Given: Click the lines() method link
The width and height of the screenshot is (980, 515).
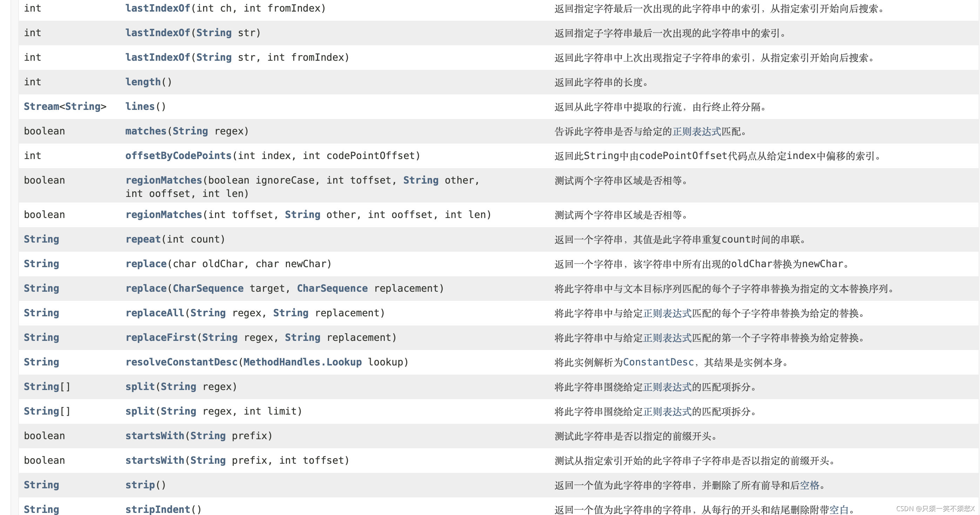Looking at the screenshot, I should 140,107.
